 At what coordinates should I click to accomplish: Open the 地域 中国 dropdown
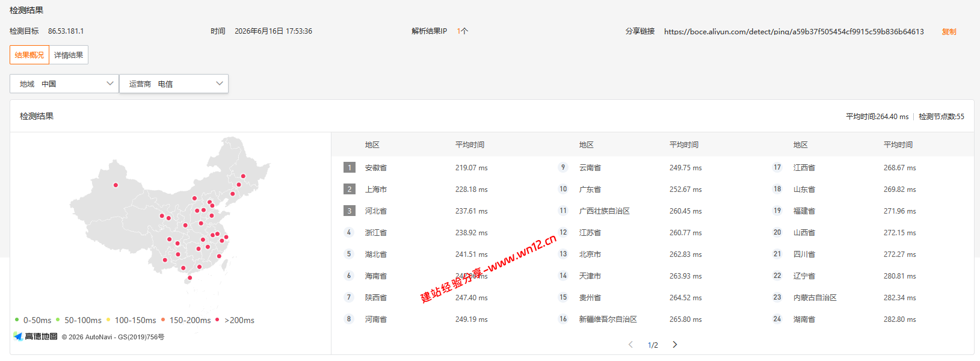pyautogui.click(x=64, y=84)
